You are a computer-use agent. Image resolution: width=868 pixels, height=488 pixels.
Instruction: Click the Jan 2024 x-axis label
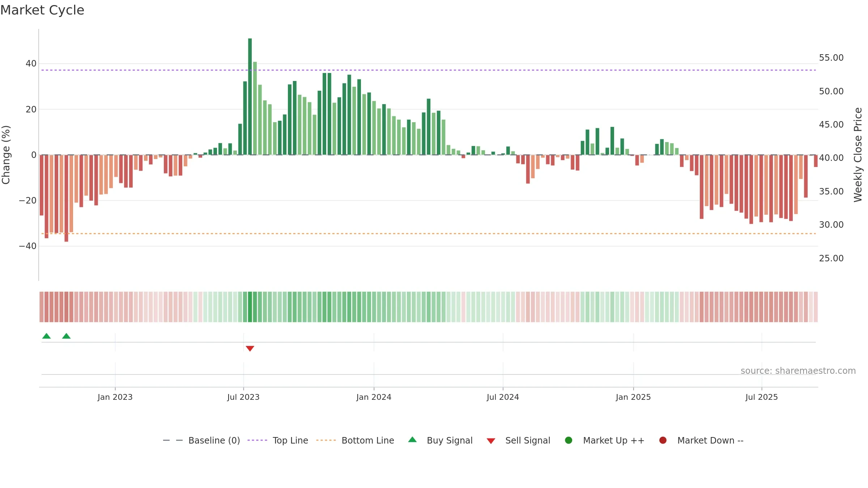374,397
